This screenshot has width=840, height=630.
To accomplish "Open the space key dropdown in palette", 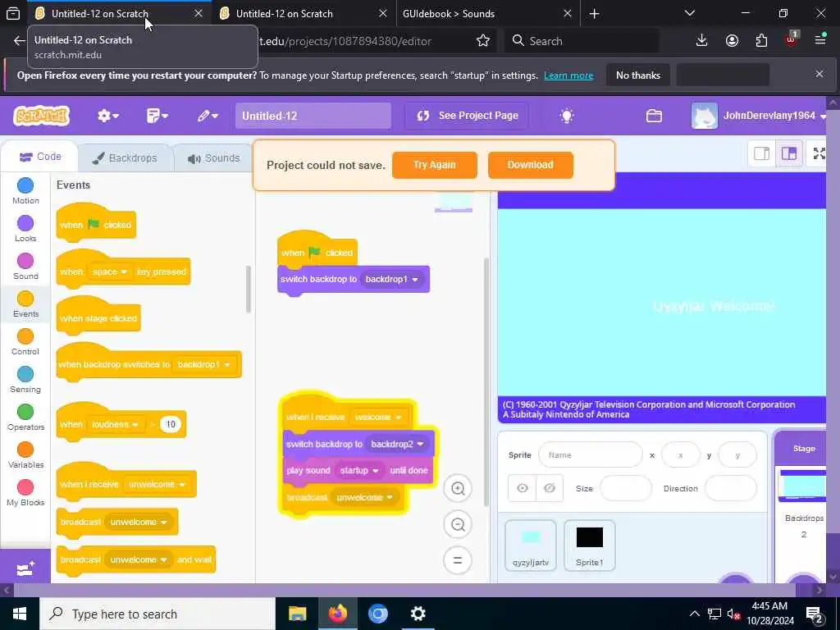I will [109, 272].
